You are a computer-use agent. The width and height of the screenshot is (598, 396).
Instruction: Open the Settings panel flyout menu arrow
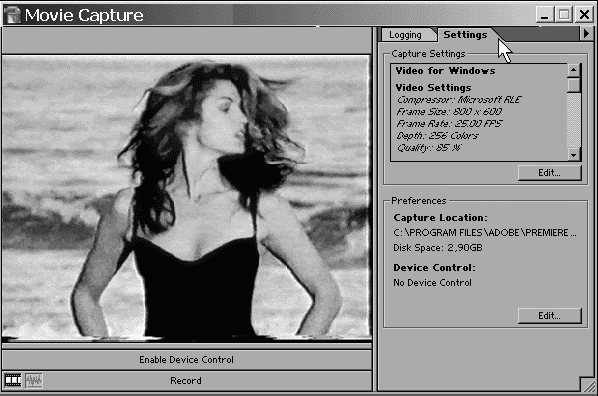[586, 34]
